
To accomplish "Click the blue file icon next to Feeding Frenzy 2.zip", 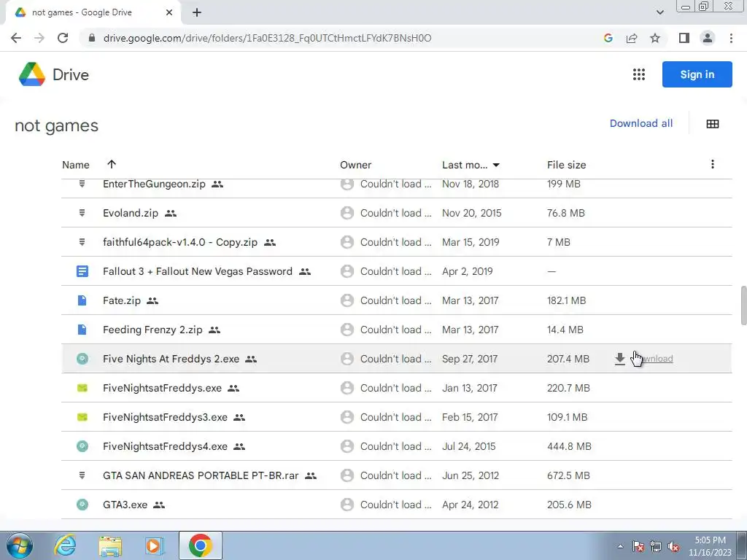I will pyautogui.click(x=82, y=330).
